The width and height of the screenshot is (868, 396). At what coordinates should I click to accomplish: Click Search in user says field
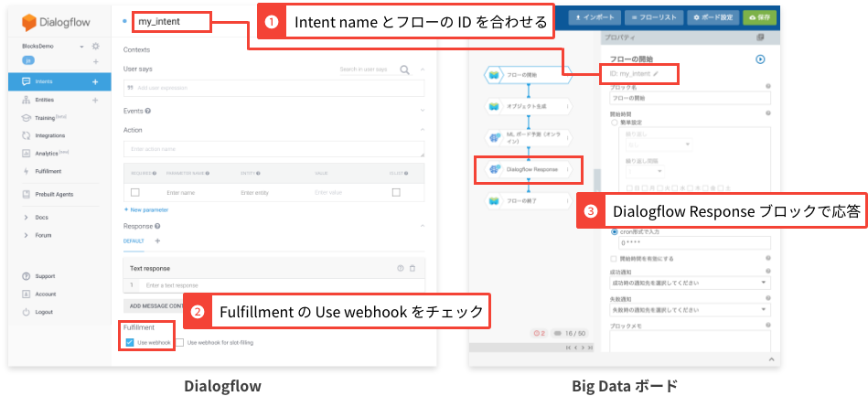[x=364, y=70]
